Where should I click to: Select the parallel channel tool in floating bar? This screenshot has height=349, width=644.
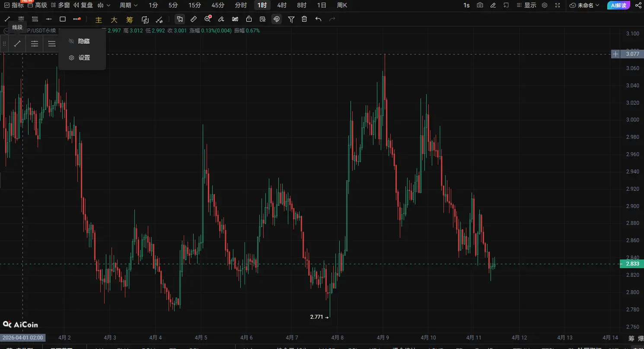[x=35, y=44]
